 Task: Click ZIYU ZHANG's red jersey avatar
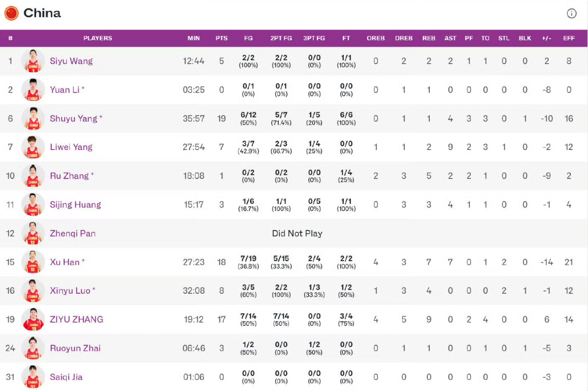pyautogui.click(x=33, y=319)
